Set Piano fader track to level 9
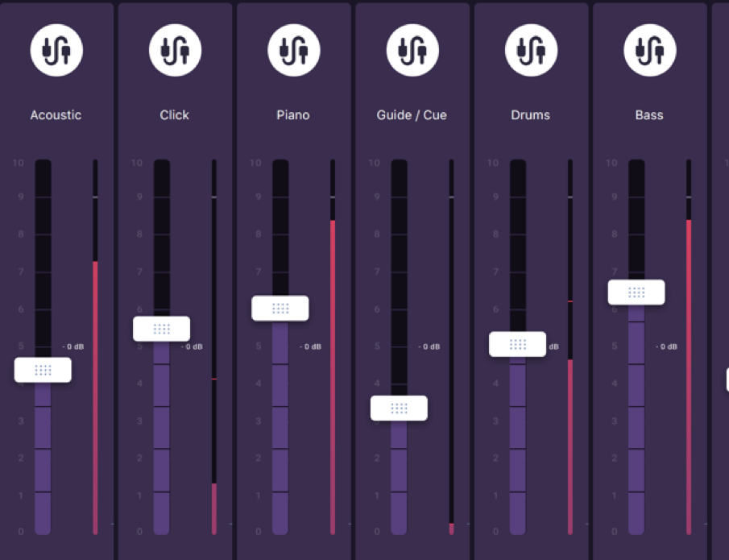 280,197
